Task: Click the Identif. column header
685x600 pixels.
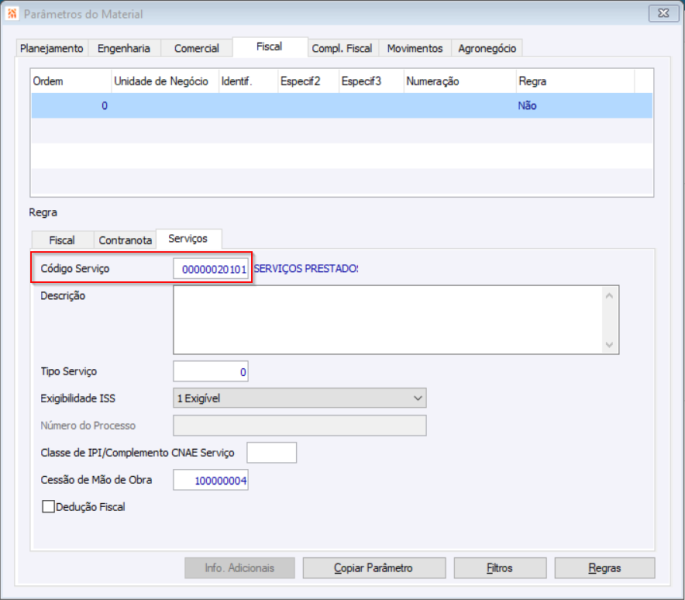Action: pyautogui.click(x=248, y=81)
